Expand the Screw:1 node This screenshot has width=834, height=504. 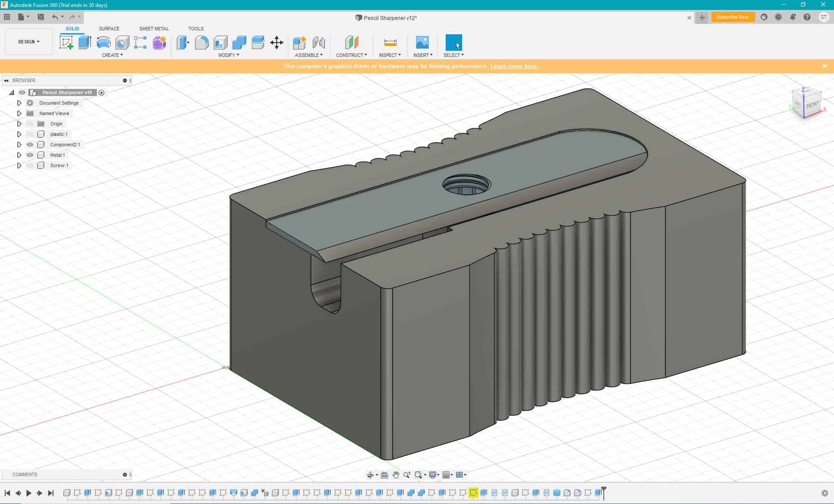(19, 165)
